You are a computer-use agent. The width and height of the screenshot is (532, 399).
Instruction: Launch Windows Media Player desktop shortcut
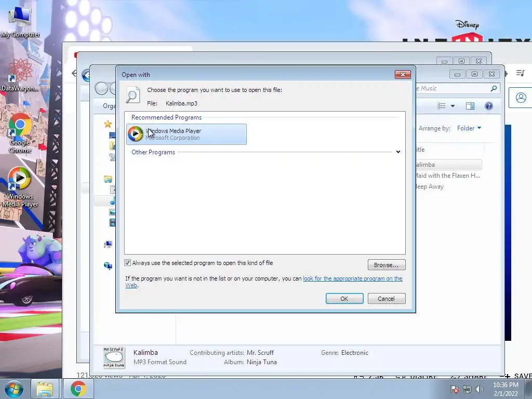click(x=20, y=187)
